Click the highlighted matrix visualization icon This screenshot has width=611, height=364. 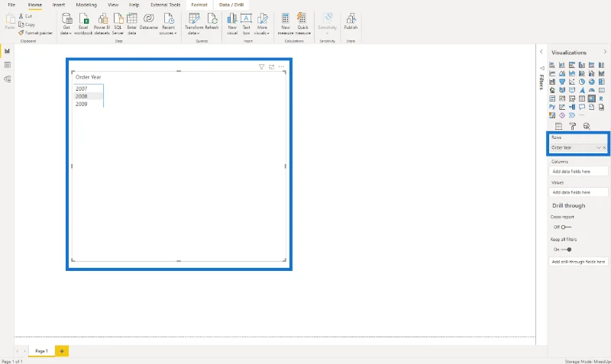[x=591, y=98]
